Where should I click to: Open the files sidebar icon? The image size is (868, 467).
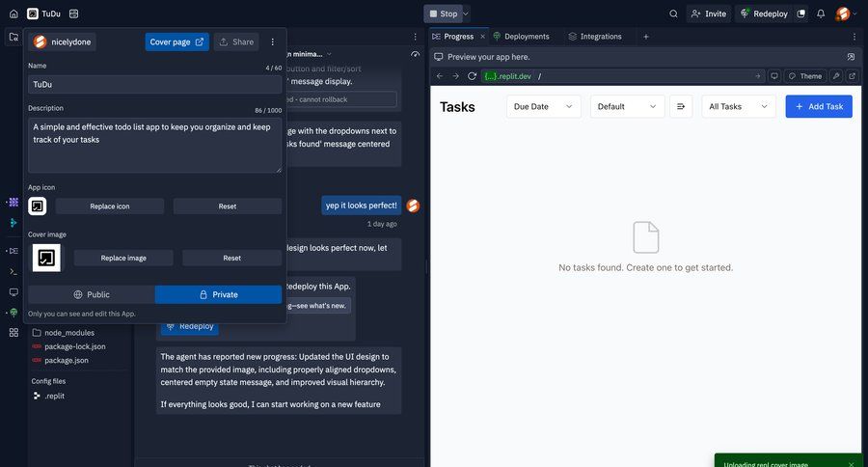[14, 37]
